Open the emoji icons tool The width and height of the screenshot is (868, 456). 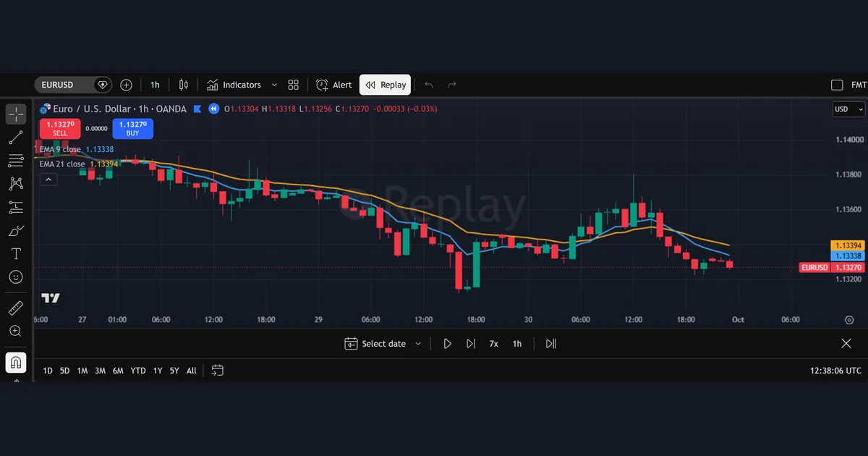click(16, 277)
